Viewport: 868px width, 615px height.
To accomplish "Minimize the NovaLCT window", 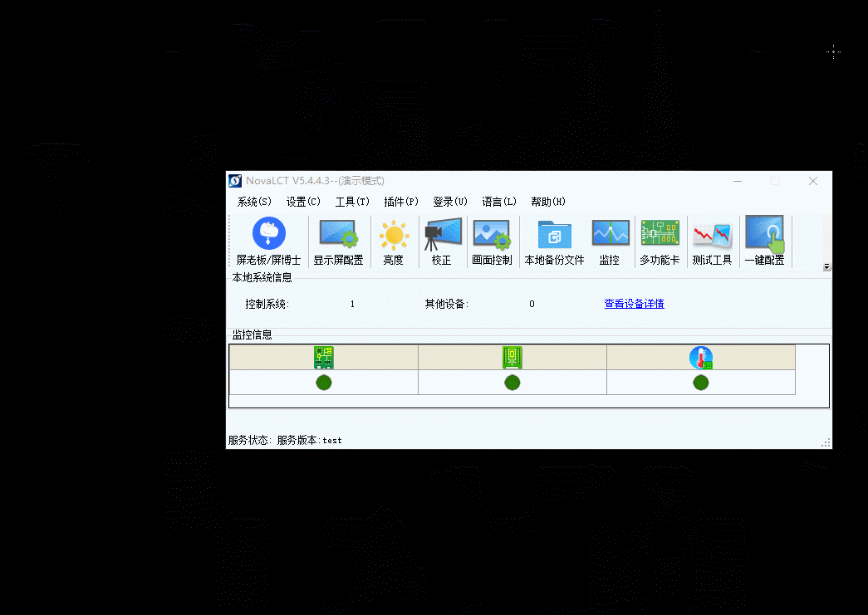I will [738, 181].
